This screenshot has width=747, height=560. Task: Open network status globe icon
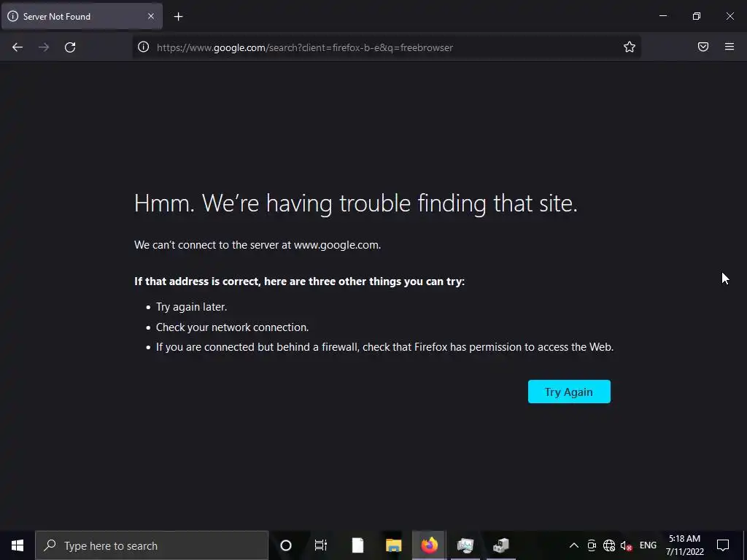pos(609,545)
